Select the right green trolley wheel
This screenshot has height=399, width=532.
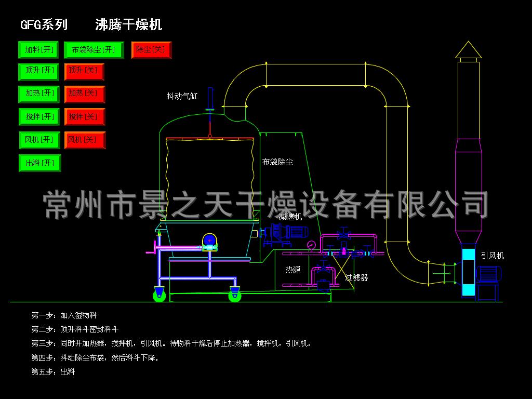click(x=235, y=295)
